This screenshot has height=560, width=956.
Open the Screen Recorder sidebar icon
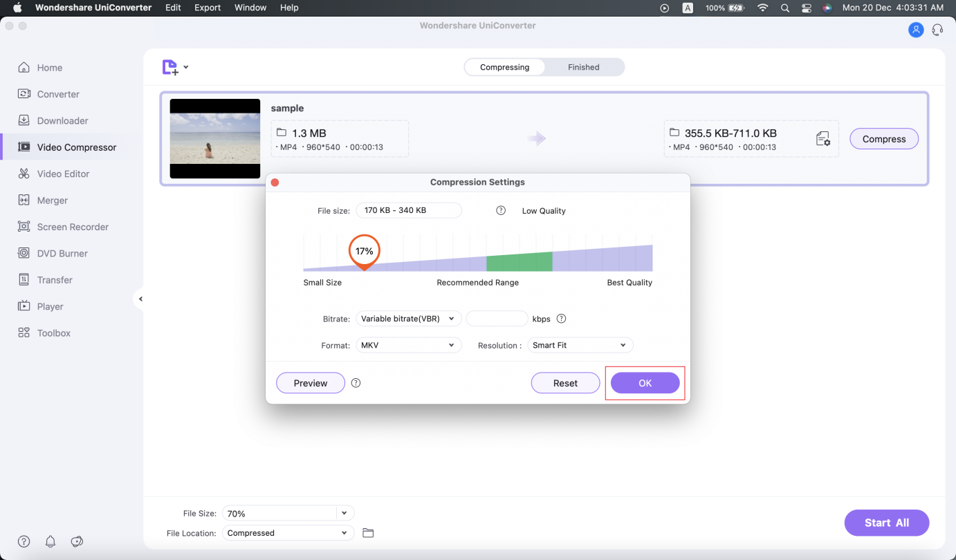[x=24, y=227]
